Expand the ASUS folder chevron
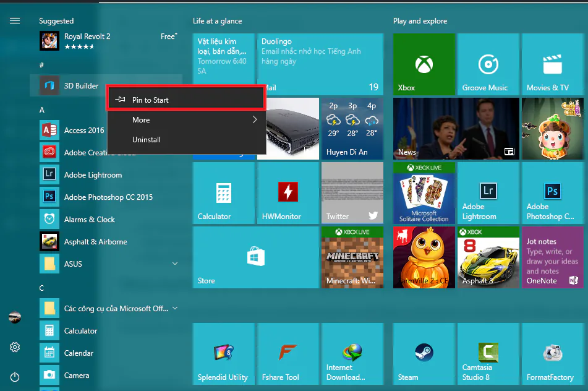 pos(175,264)
